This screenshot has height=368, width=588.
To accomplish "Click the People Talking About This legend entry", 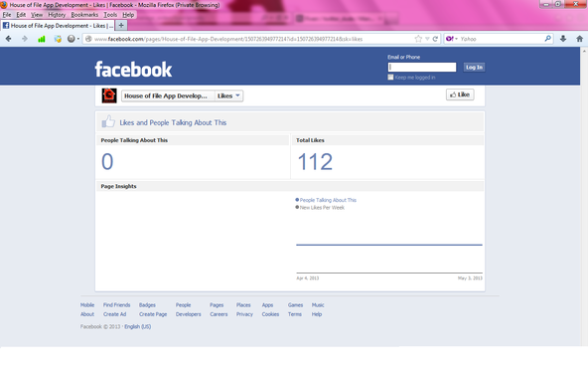I will [326, 200].
